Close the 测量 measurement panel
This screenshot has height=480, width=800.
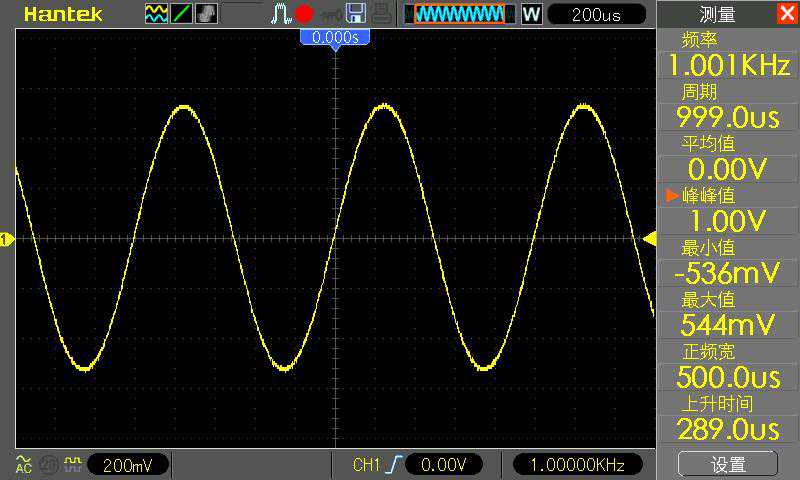[786, 14]
